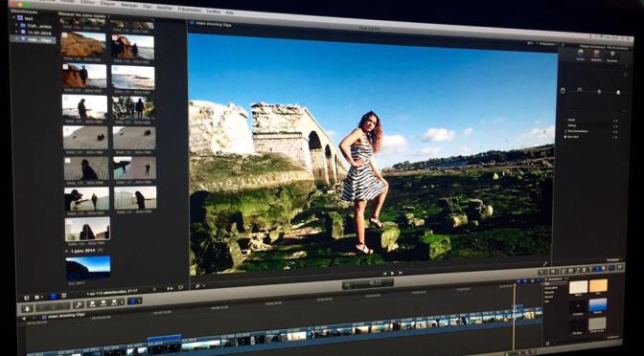
Task: Open the Saturation pane of the Color Board
Action: [596, 55]
